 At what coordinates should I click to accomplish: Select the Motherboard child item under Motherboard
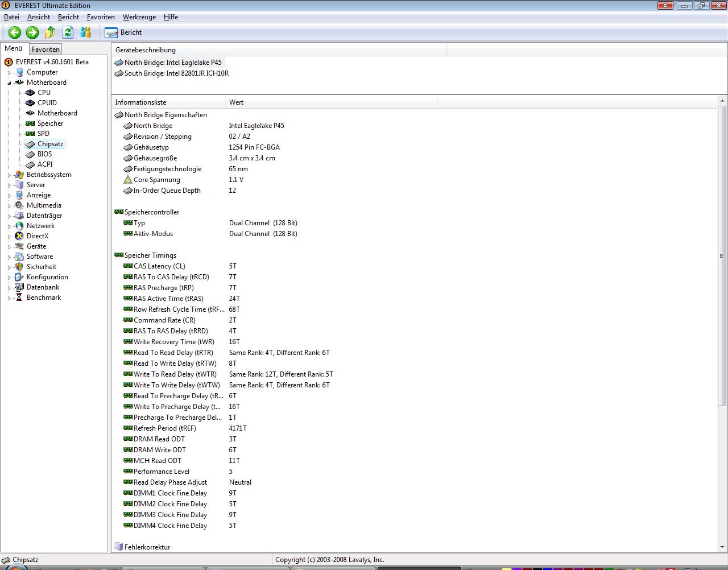(57, 113)
